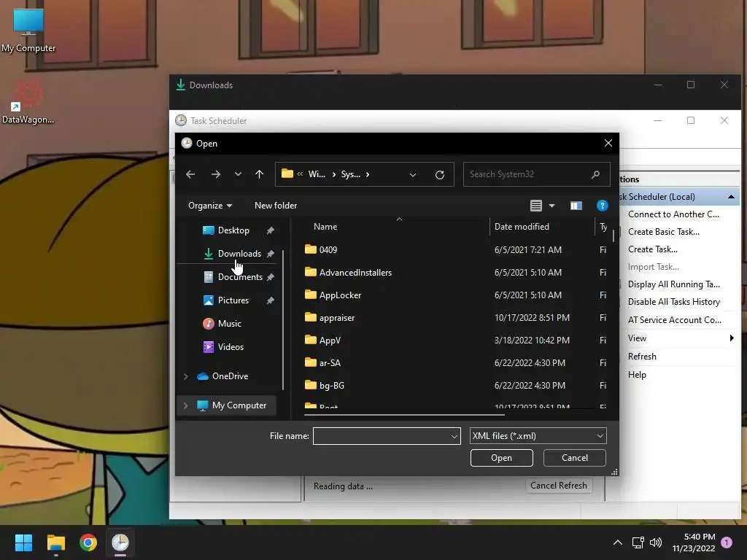Select the 0409 folder
The image size is (747, 560).
[328, 250]
